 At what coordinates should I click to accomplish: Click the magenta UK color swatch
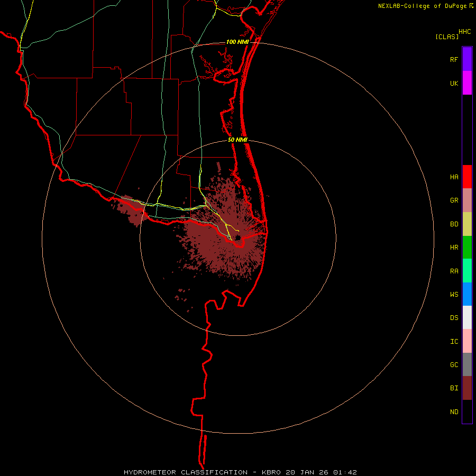[467, 83]
